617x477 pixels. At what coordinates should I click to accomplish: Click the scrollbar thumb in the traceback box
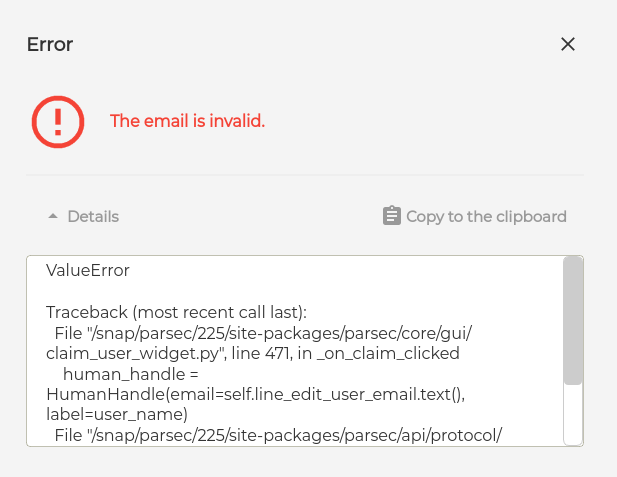click(573, 320)
